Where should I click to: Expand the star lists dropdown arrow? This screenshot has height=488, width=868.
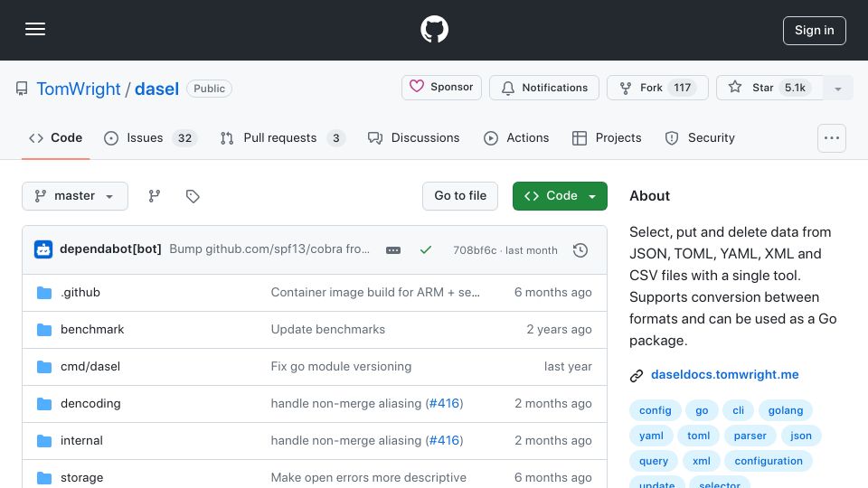tap(838, 89)
